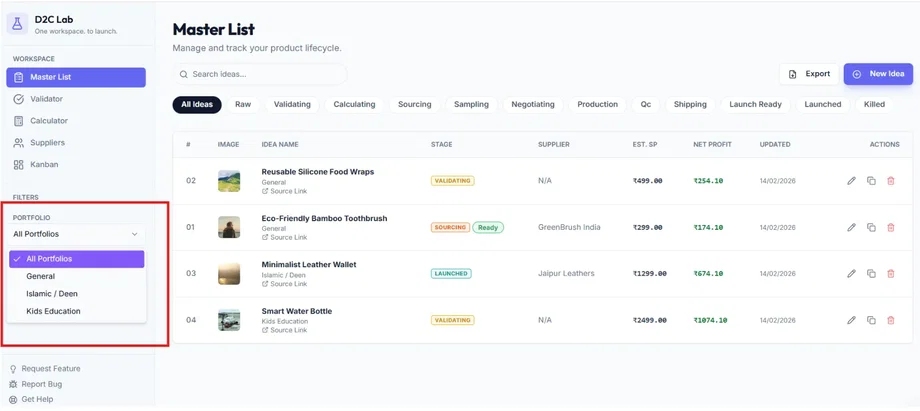920x411 pixels.
Task: Delete the Minimalist Leather Wallet entry
Action: point(891,274)
